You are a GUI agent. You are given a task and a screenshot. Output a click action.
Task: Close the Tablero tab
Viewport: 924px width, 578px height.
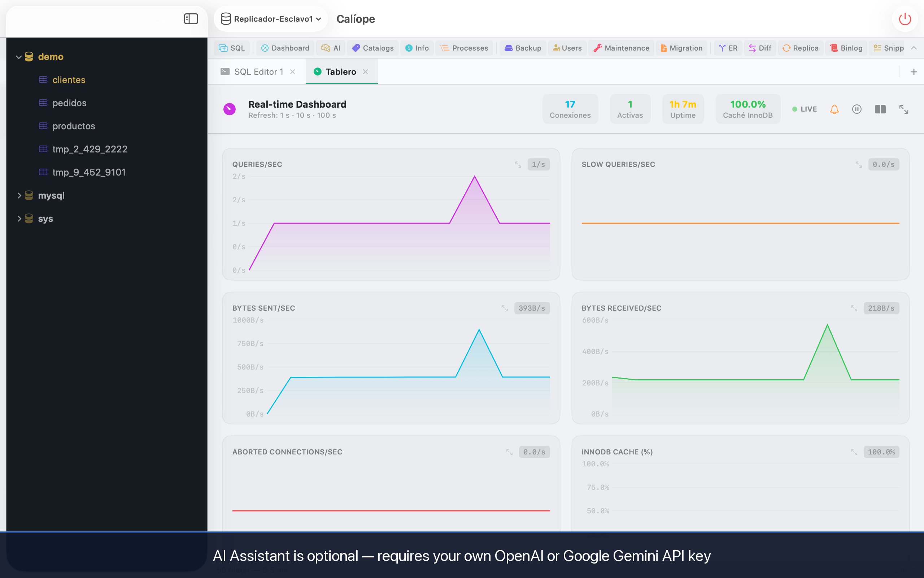pyautogui.click(x=365, y=72)
